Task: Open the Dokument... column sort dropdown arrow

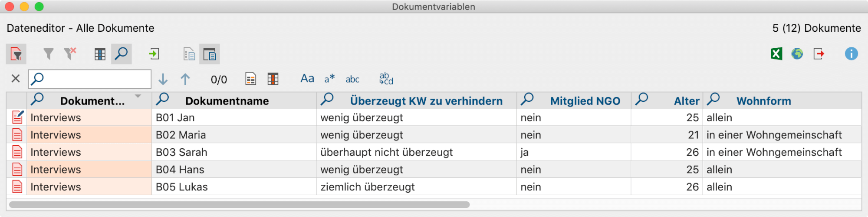Action: click(138, 96)
